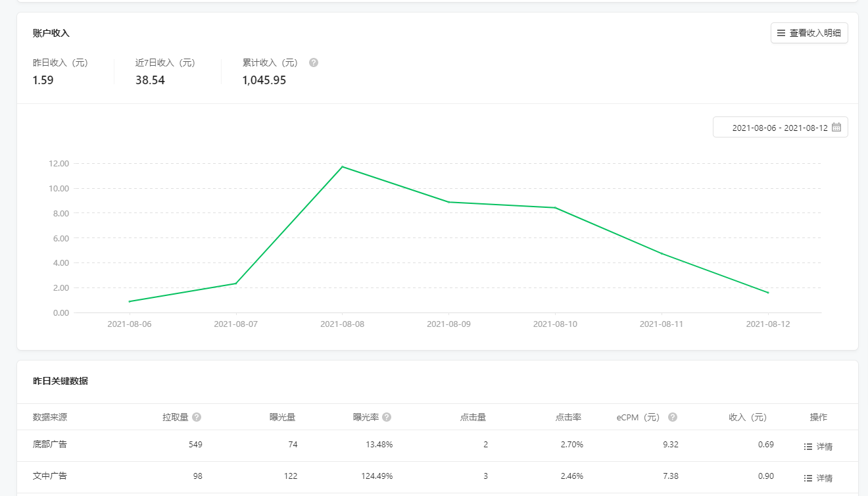
Task: Open the 2021-08-06 - 2021-08-12 date range field
Action: point(779,128)
